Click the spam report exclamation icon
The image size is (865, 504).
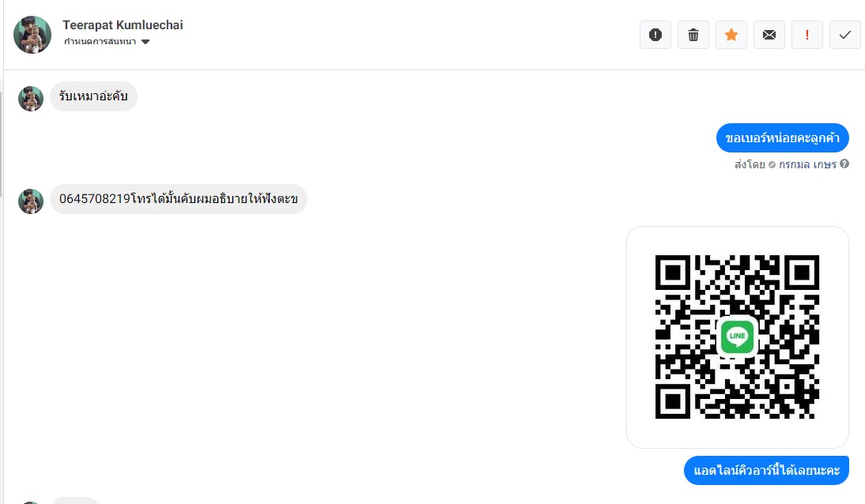[655, 35]
